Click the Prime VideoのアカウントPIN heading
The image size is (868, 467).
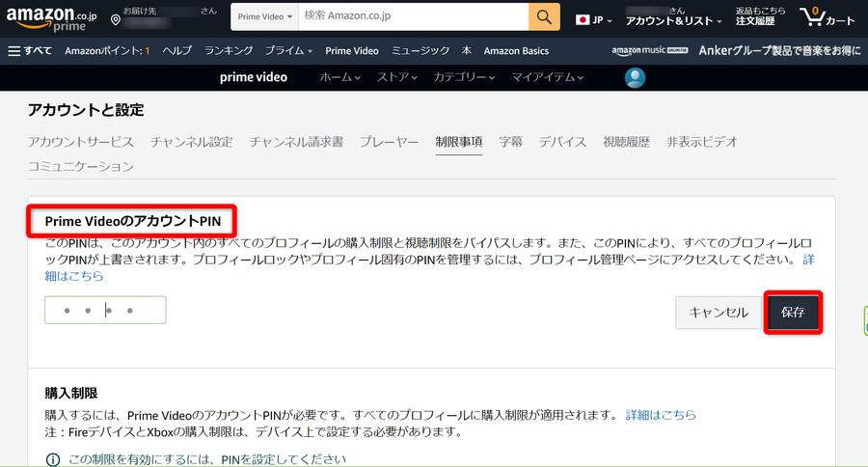point(133,221)
